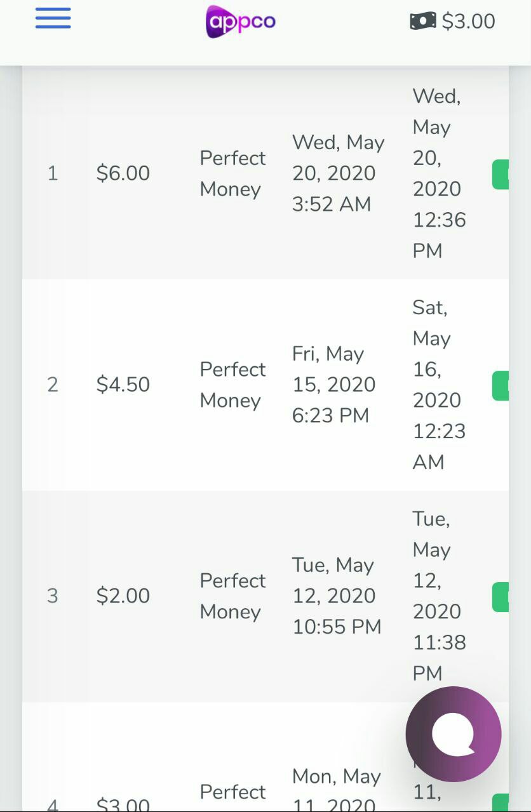Click green status badge on row 3
Viewport: 531px width, 812px height.
point(501,597)
